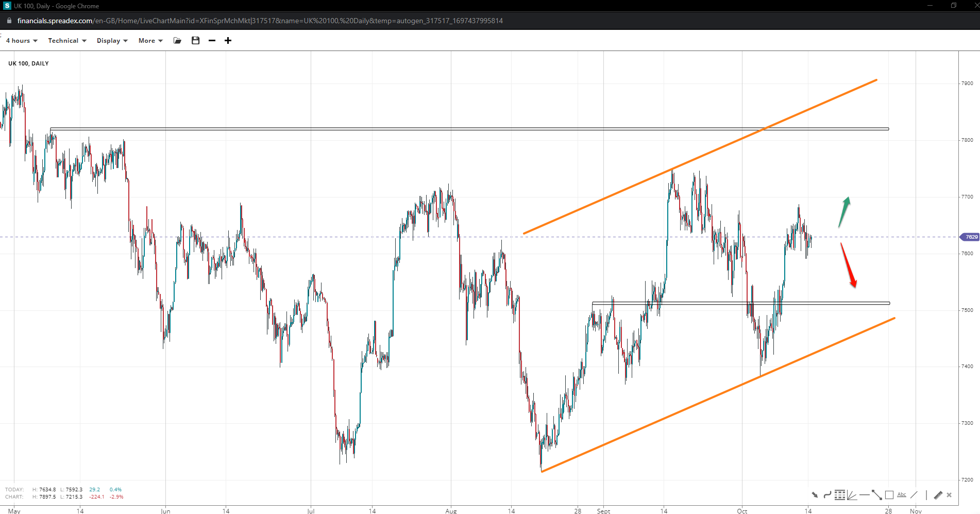Pick the Fibonacci retracement tool

[840, 495]
